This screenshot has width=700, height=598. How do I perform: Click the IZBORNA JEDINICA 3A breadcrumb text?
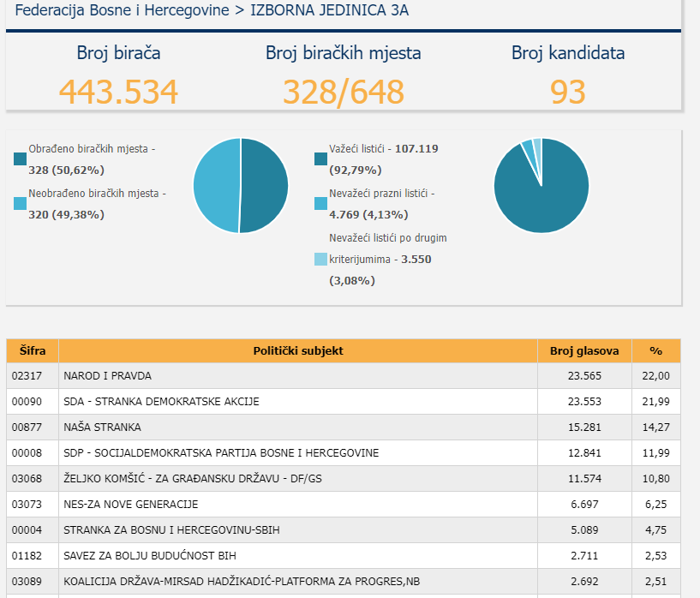(330, 9)
